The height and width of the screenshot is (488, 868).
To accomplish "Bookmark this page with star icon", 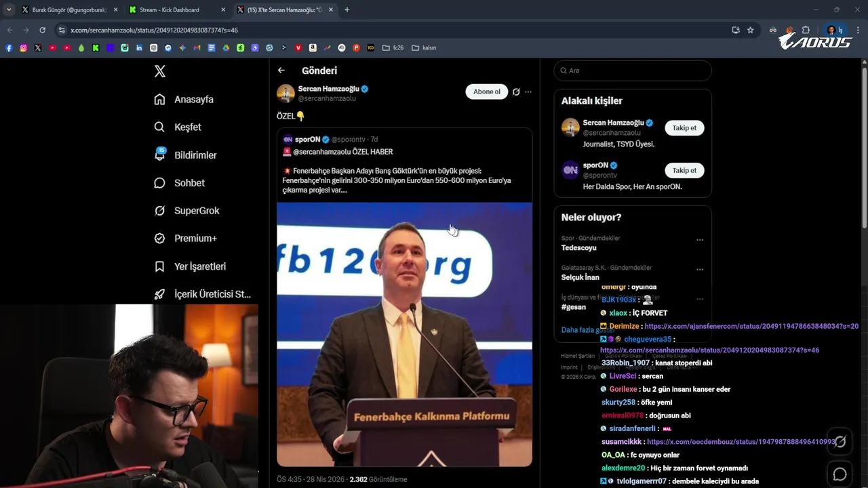I will (x=751, y=30).
